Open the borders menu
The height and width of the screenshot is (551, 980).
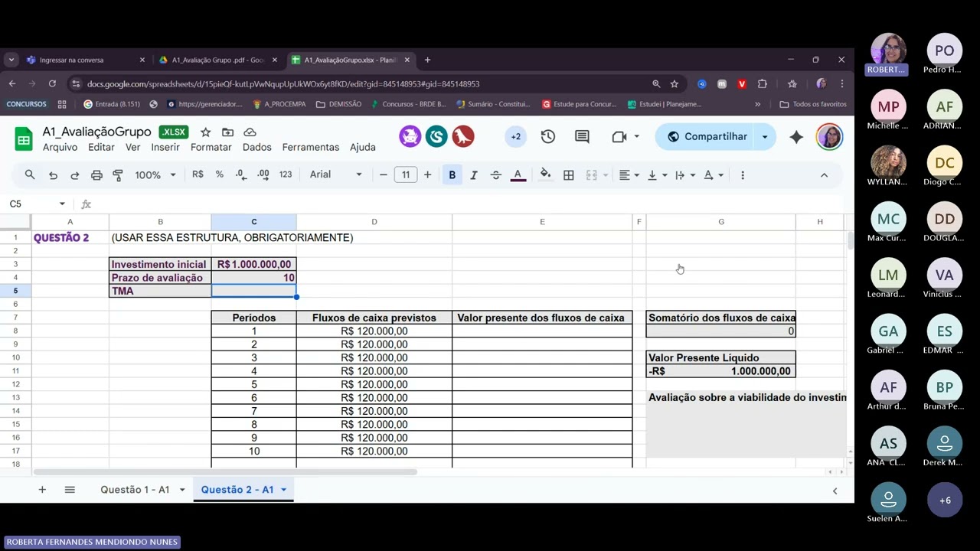(x=569, y=175)
